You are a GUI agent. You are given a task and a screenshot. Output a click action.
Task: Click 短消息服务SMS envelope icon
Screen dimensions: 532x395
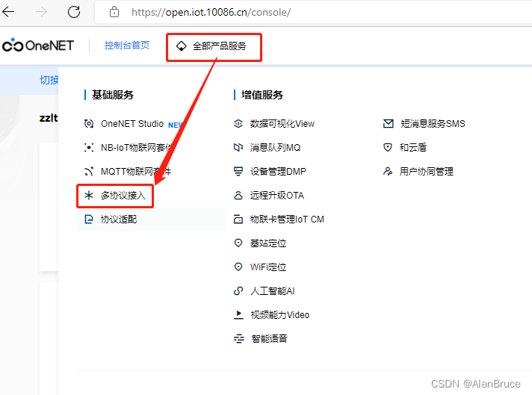[388, 124]
